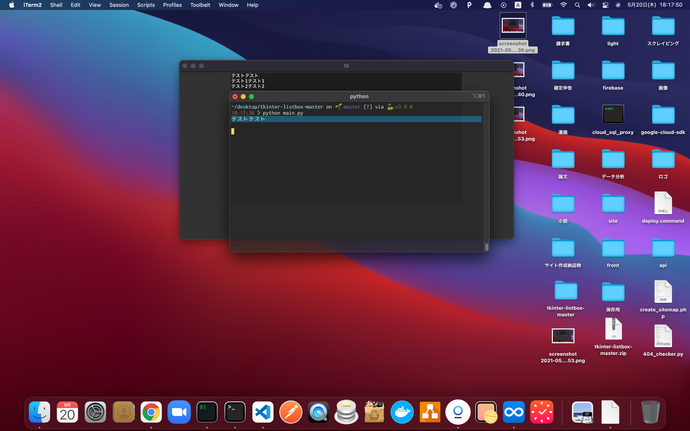This screenshot has height=431, width=690.
Task: Open the iTerm2 application menu
Action: click(x=33, y=5)
